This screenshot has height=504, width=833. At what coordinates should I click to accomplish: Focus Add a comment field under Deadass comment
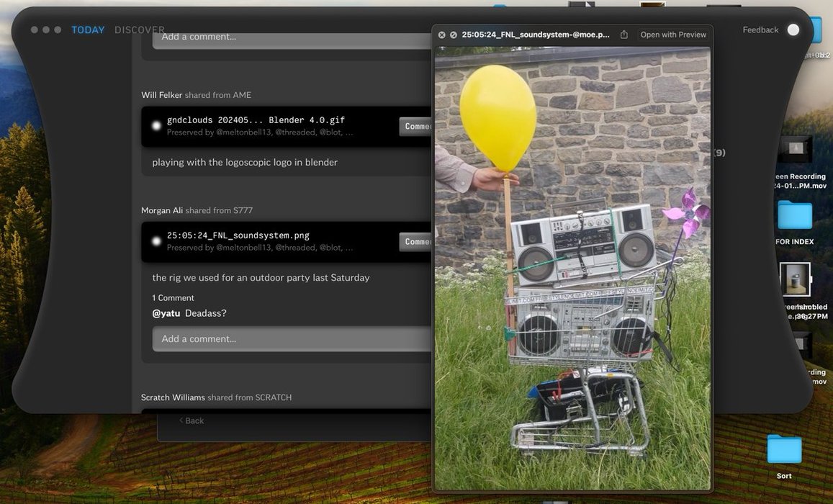pyautogui.click(x=292, y=339)
